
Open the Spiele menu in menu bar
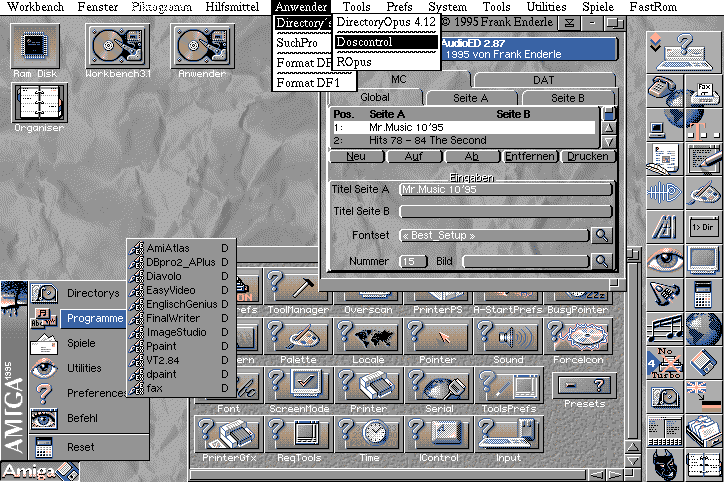point(598,7)
